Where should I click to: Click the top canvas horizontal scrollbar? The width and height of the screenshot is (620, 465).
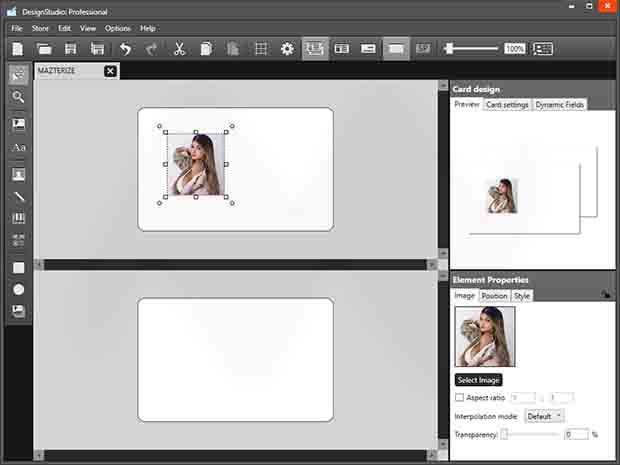coord(235,264)
